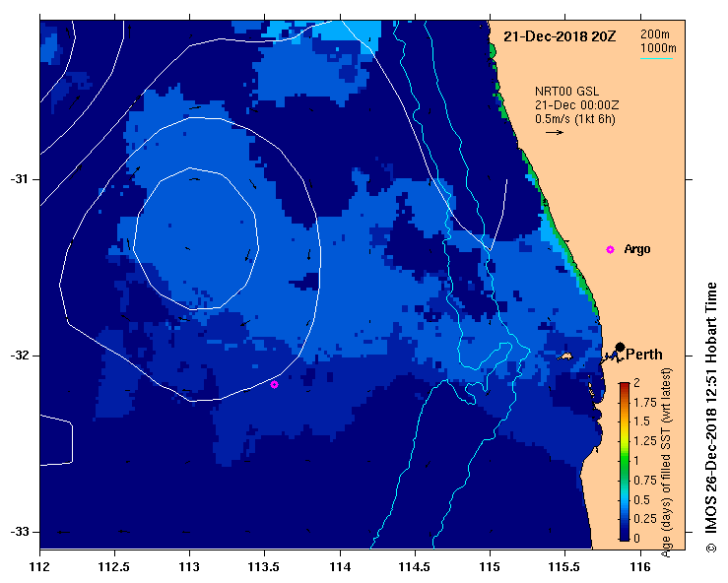Click the 'NRT00 GSL' text

(x=566, y=92)
